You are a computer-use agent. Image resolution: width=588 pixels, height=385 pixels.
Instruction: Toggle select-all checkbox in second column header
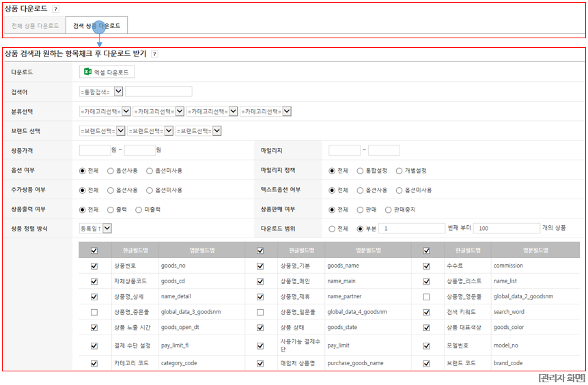pos(260,251)
